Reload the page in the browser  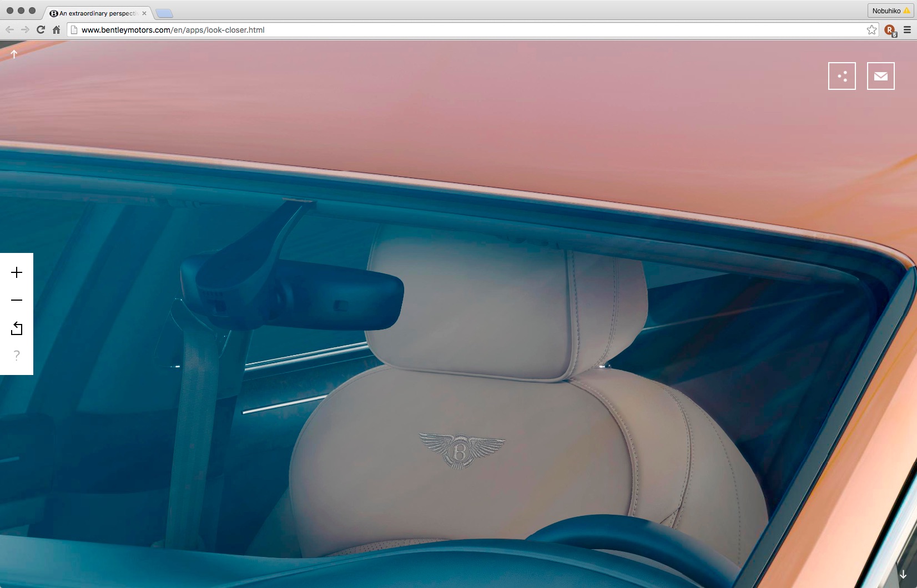pyautogui.click(x=41, y=30)
